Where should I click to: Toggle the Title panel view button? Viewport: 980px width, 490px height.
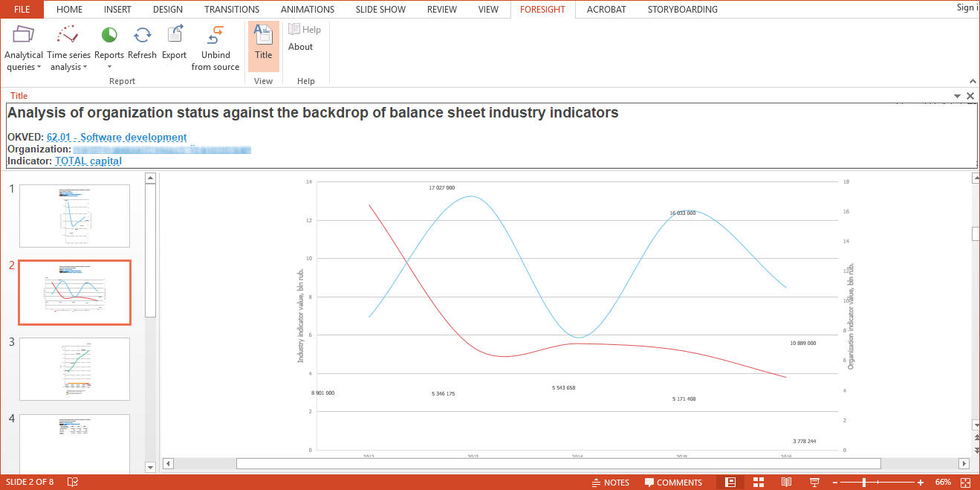point(263,42)
